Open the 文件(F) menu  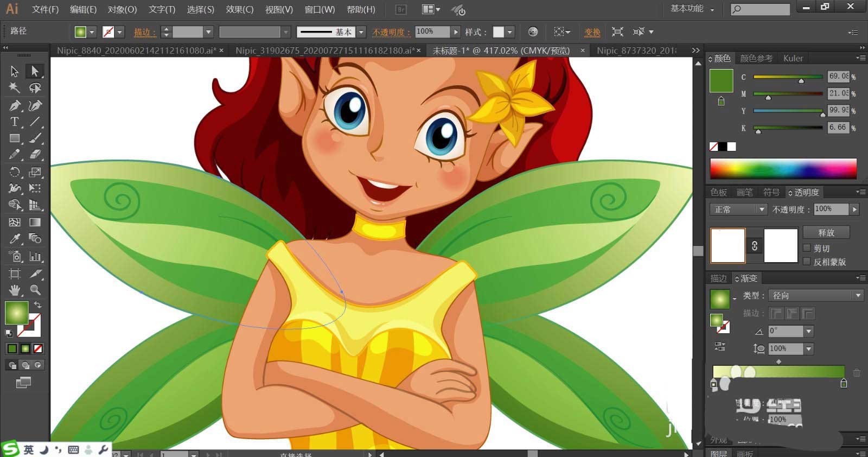tap(45, 9)
